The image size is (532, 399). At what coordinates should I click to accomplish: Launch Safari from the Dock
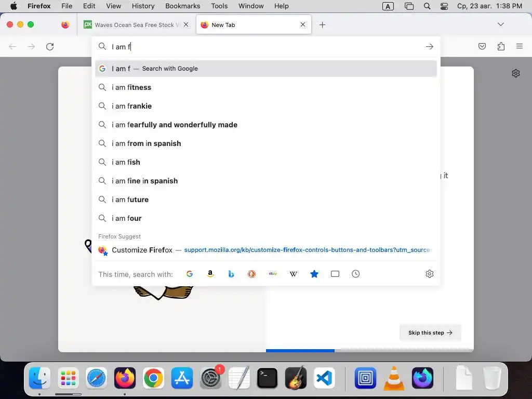(x=96, y=378)
